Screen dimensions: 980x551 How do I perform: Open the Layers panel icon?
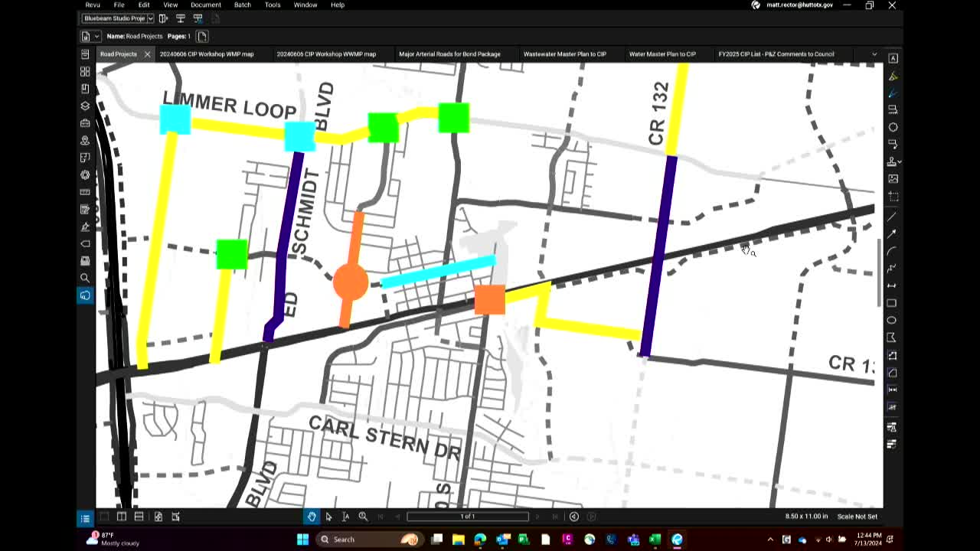tap(85, 106)
